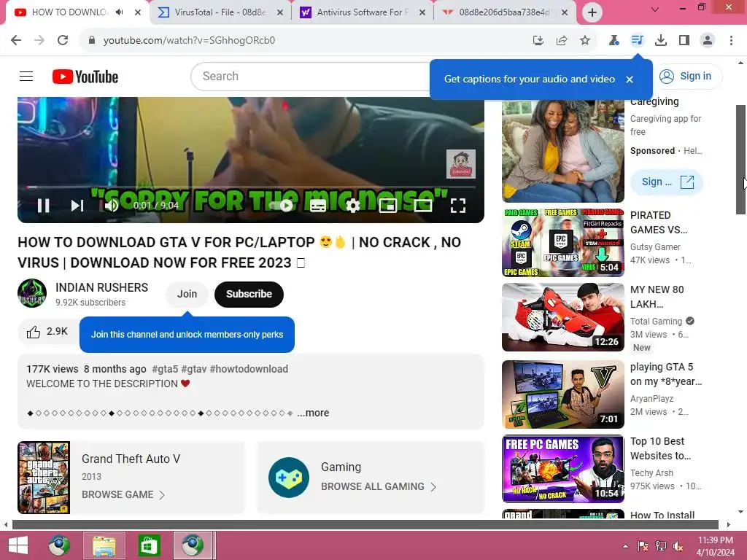
Task: Select the youtube.com address bar URL
Action: [x=189, y=41]
